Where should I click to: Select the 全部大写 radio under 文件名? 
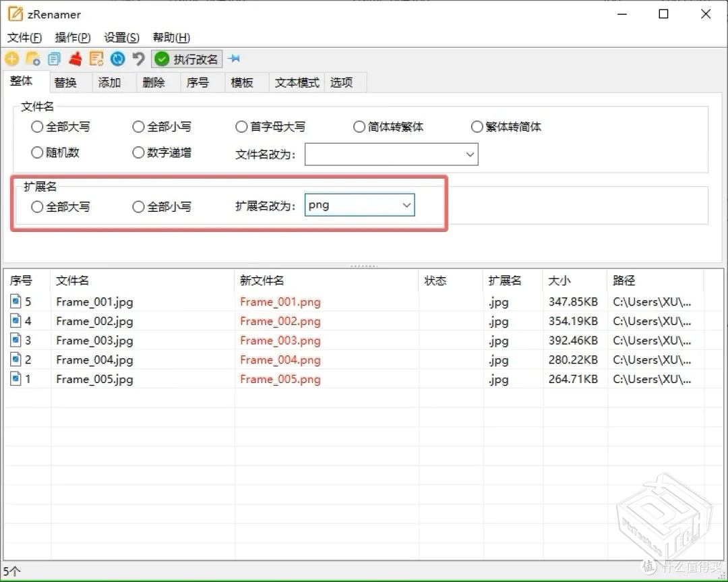(37, 126)
